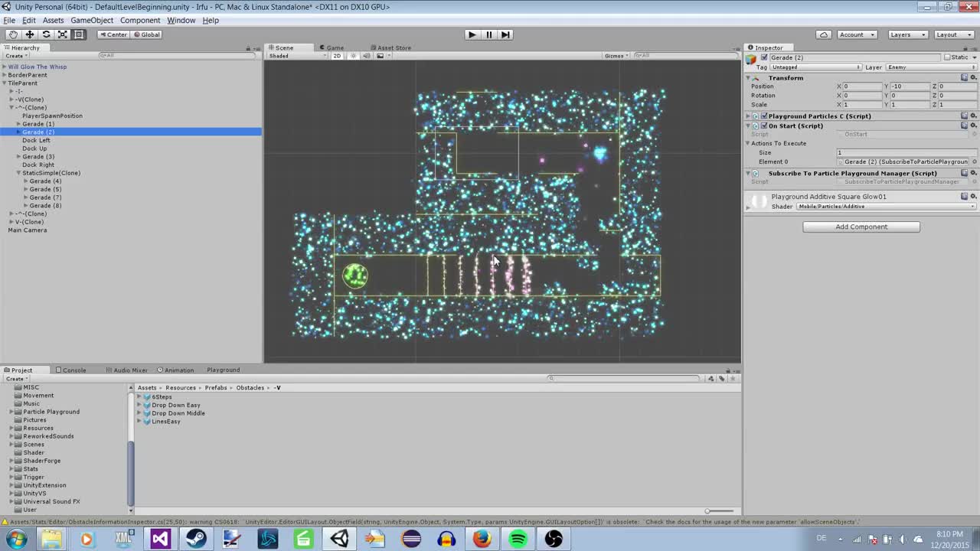Click the Add Component button
This screenshot has height=551, width=980.
pos(861,227)
